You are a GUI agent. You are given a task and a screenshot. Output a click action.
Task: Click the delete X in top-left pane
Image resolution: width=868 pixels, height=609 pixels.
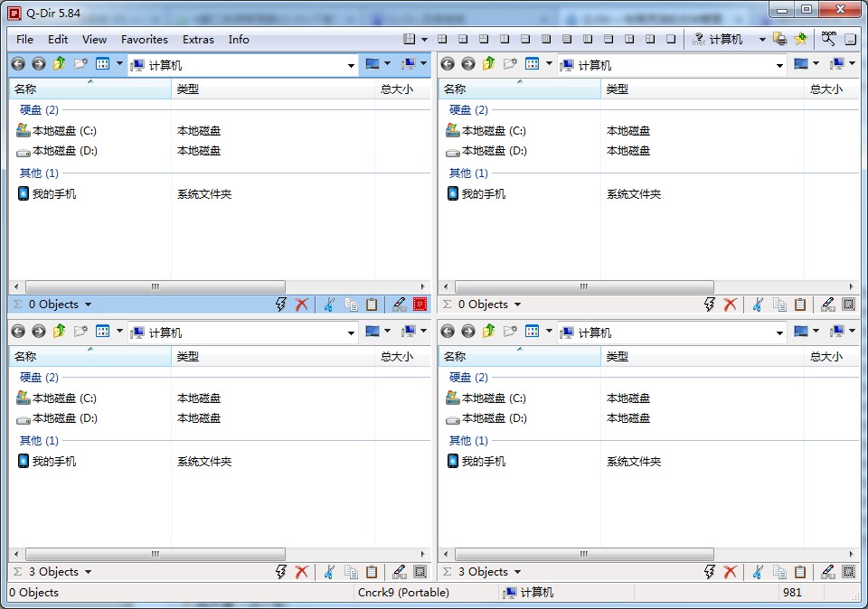click(302, 304)
